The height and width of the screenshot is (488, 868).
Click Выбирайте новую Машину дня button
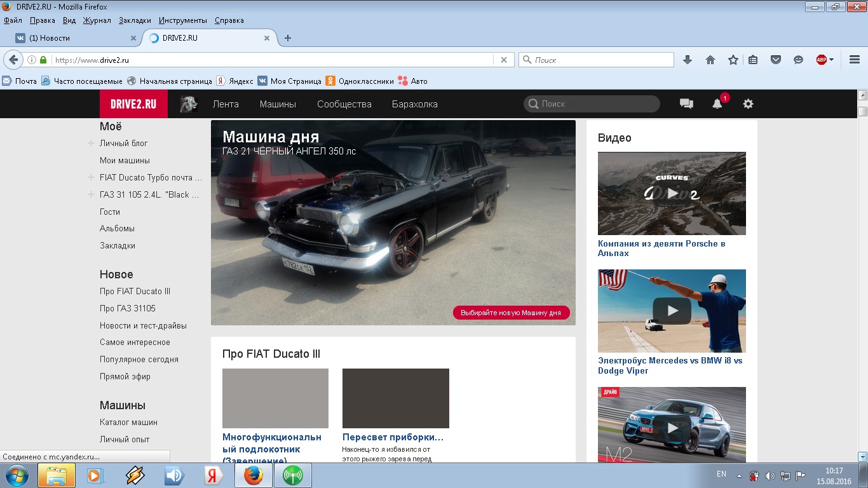511,313
